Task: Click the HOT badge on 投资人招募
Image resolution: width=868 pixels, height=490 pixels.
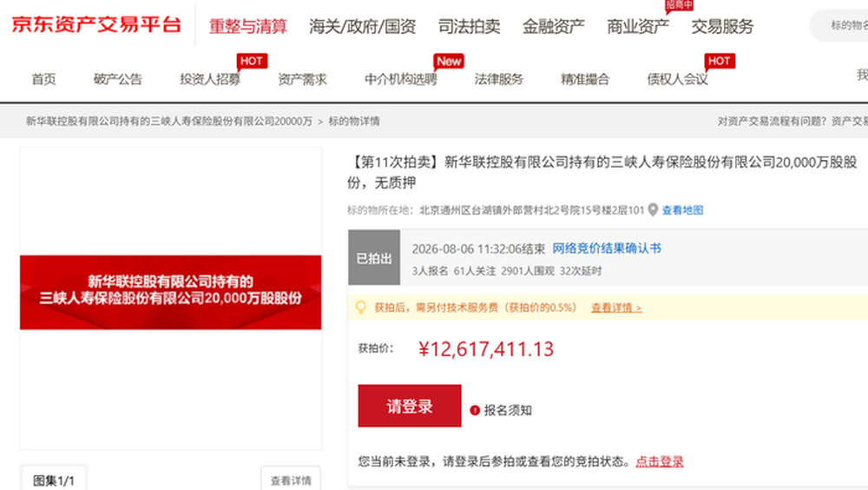Action: [x=252, y=61]
